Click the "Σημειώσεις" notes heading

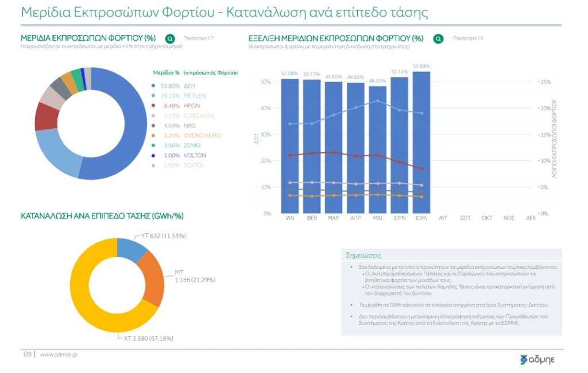coord(363,256)
